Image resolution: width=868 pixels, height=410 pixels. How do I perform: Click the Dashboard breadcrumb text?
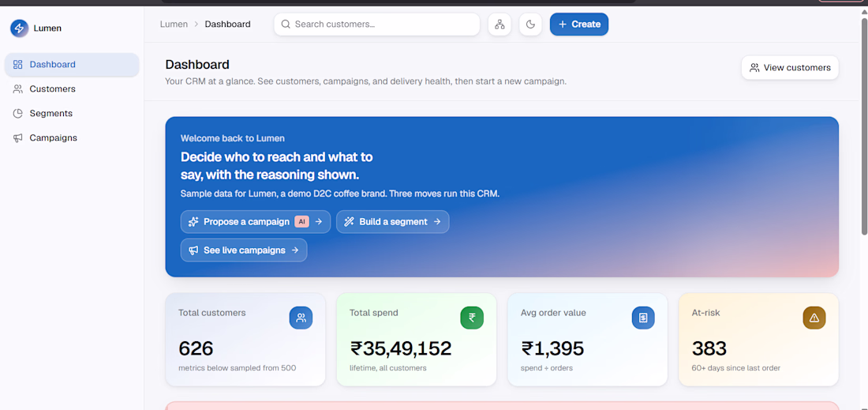227,24
